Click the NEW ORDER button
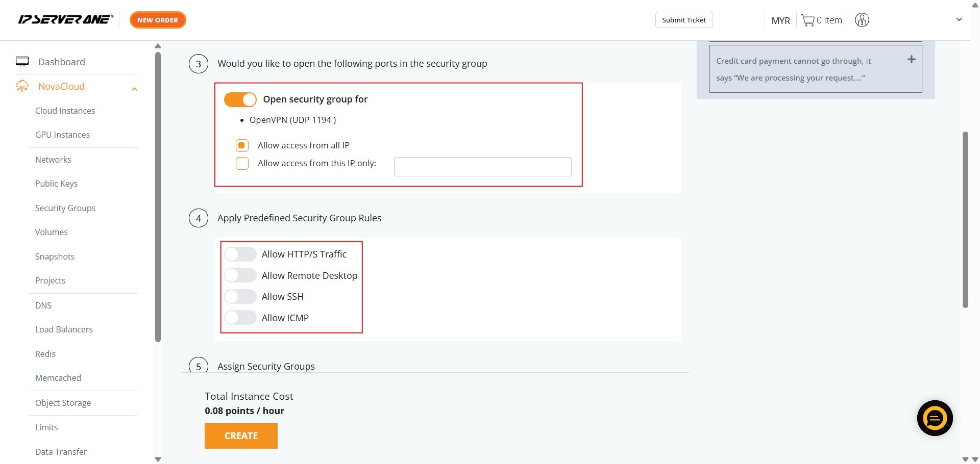Image resolution: width=980 pixels, height=464 pixels. 158,20
